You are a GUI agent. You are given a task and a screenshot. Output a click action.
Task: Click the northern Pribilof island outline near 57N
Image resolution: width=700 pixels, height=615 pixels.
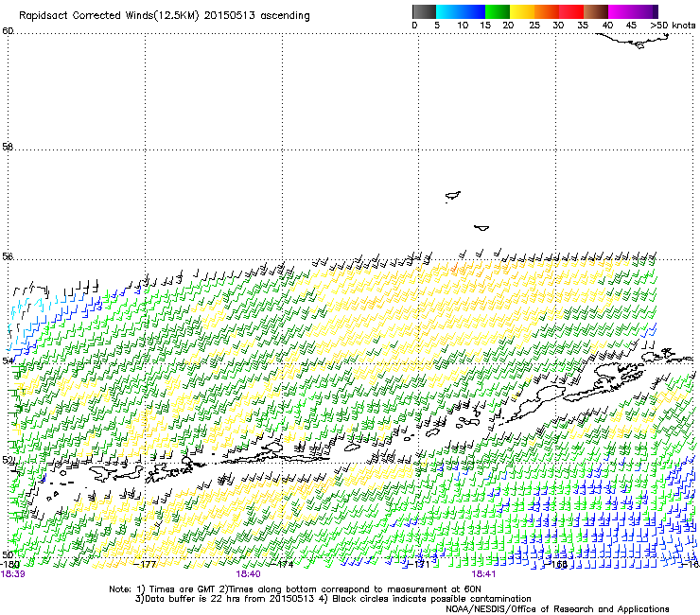click(x=453, y=196)
